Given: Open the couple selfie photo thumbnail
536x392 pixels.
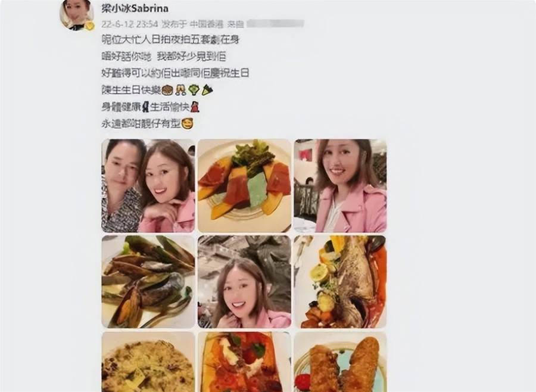Looking at the screenshot, I should click(148, 186).
